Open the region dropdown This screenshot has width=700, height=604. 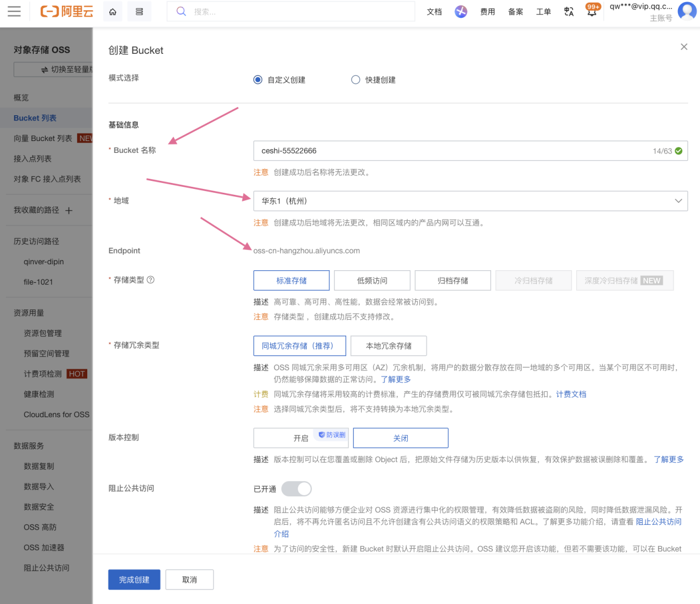point(471,201)
